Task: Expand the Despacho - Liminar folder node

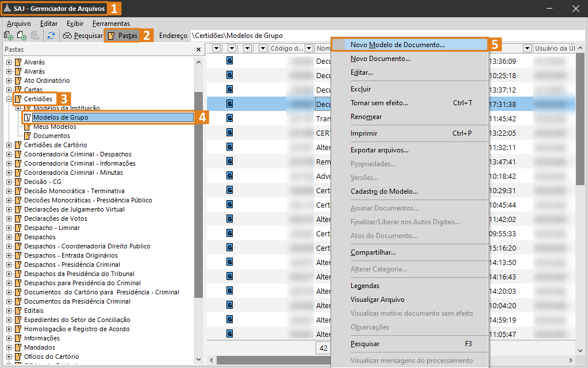Action: click(9, 228)
